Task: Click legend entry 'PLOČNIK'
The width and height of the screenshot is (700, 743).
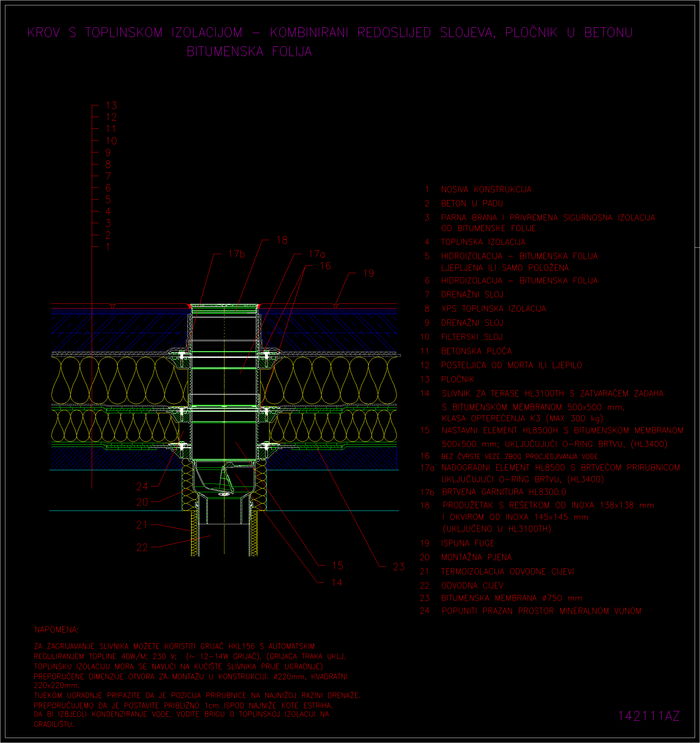Action: click(458, 380)
